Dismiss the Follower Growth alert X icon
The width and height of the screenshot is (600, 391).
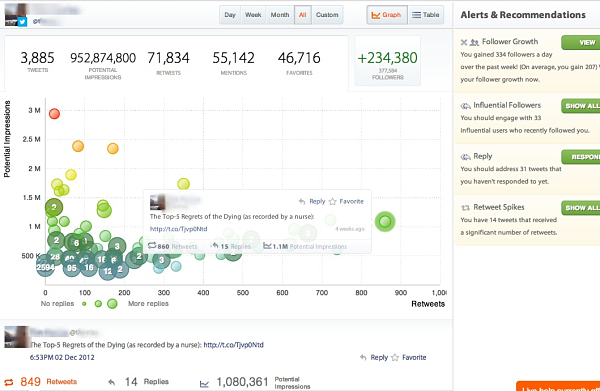464,42
